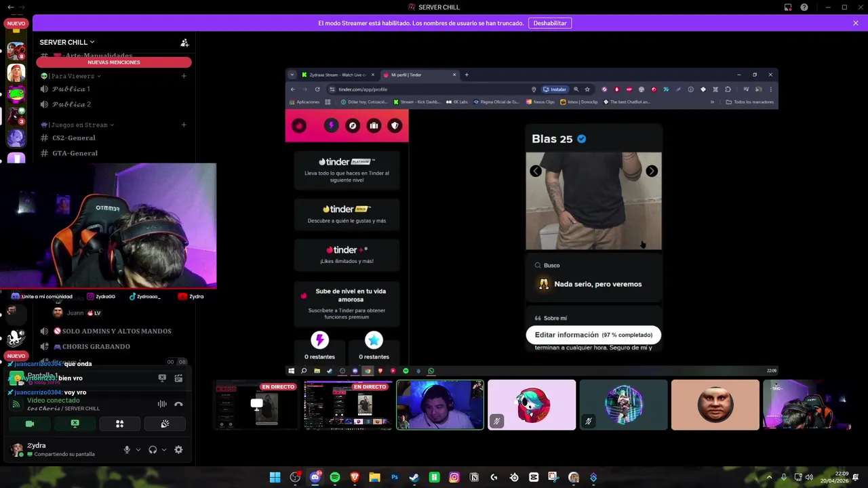Click the Tinder boost lightning icon

[x=331, y=125]
